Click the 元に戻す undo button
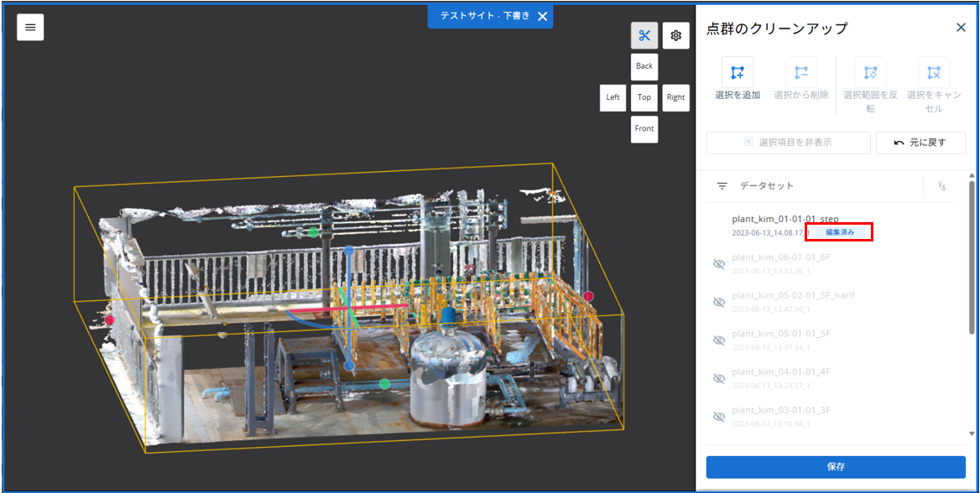 pyautogui.click(x=920, y=143)
